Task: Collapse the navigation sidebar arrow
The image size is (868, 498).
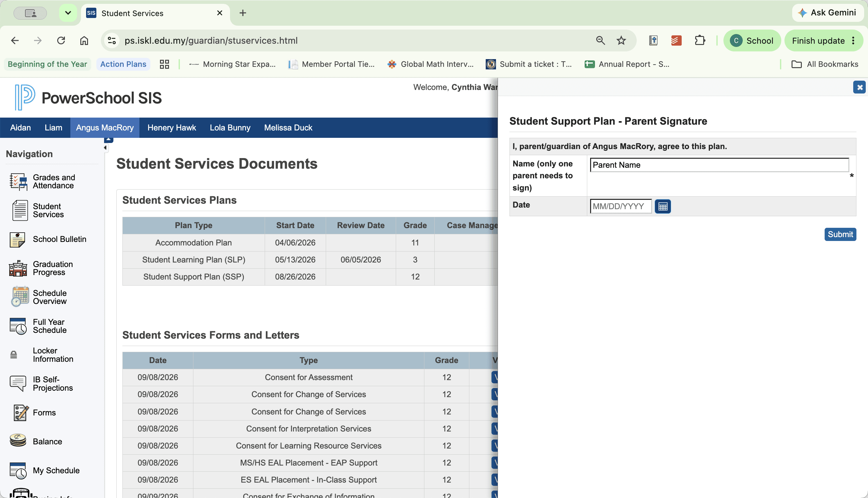Action: click(x=105, y=148)
